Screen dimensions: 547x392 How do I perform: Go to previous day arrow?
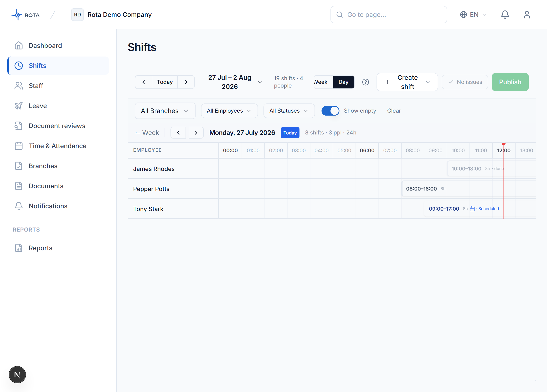(178, 133)
